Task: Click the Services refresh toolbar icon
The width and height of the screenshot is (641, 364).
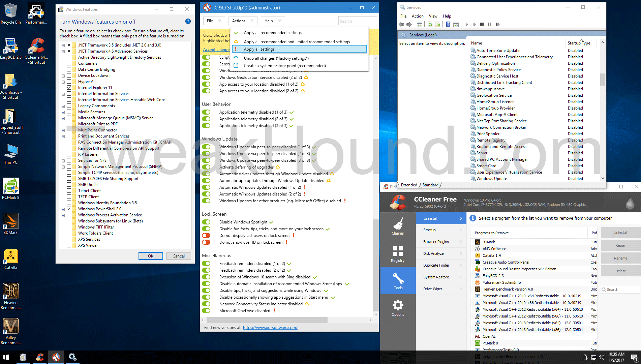Action: point(430,24)
